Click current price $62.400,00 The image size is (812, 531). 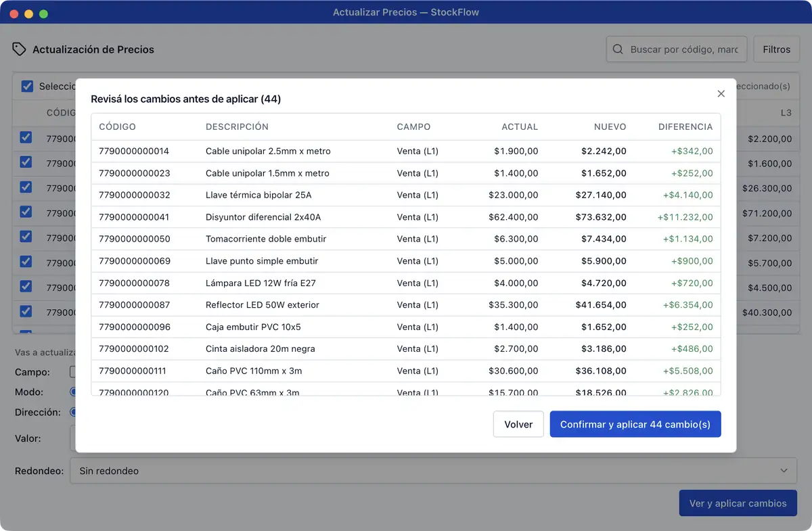[513, 217]
